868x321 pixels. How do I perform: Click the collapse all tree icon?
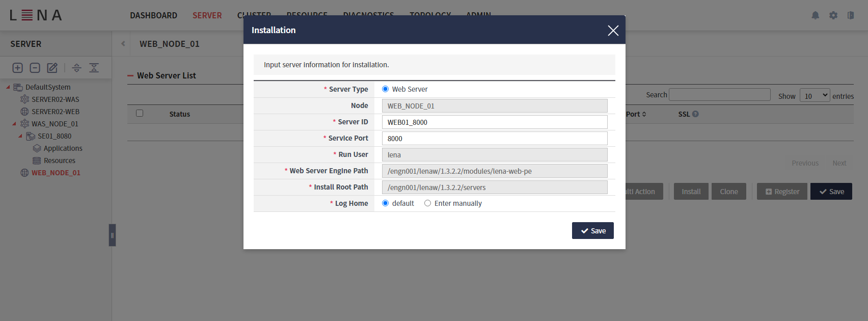pos(94,68)
